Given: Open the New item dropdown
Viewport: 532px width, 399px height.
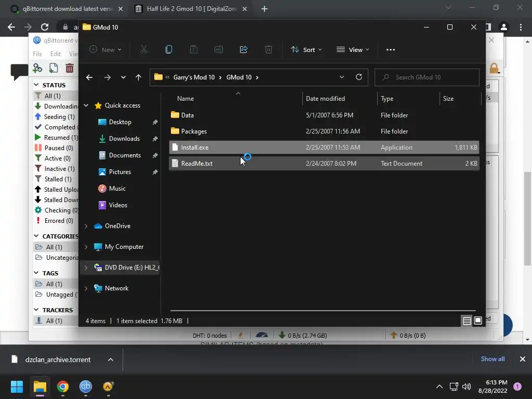Looking at the screenshot, I should coord(105,50).
